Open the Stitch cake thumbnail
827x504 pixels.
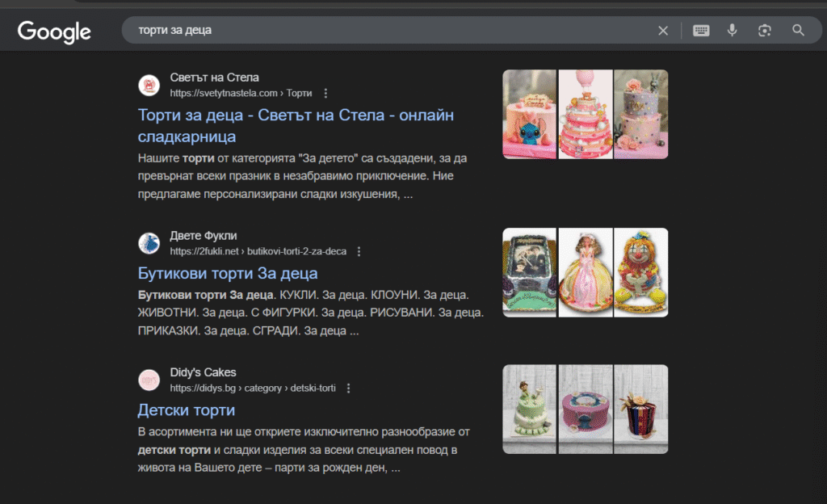[529, 114]
